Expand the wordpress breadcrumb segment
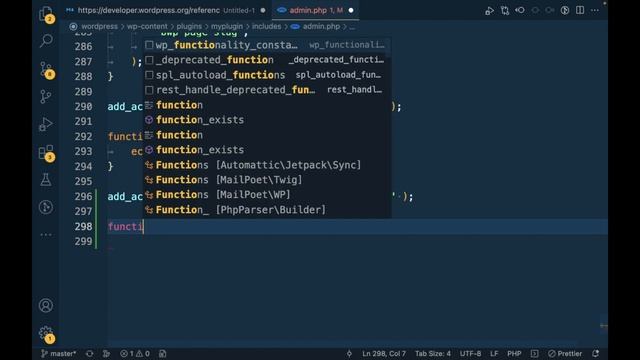Viewport: 640px width, 360px height. coord(99,27)
